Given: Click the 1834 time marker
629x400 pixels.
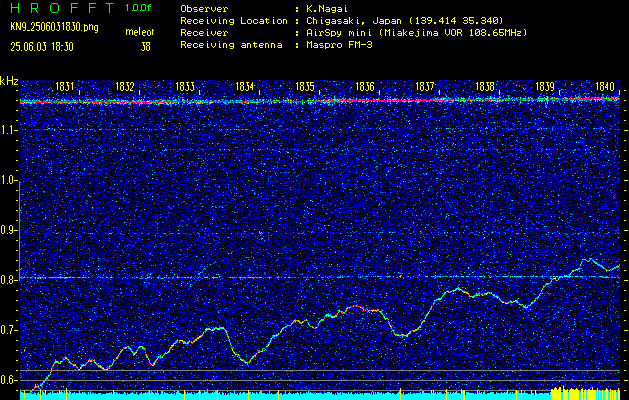Looking at the screenshot, I should pos(244,86).
